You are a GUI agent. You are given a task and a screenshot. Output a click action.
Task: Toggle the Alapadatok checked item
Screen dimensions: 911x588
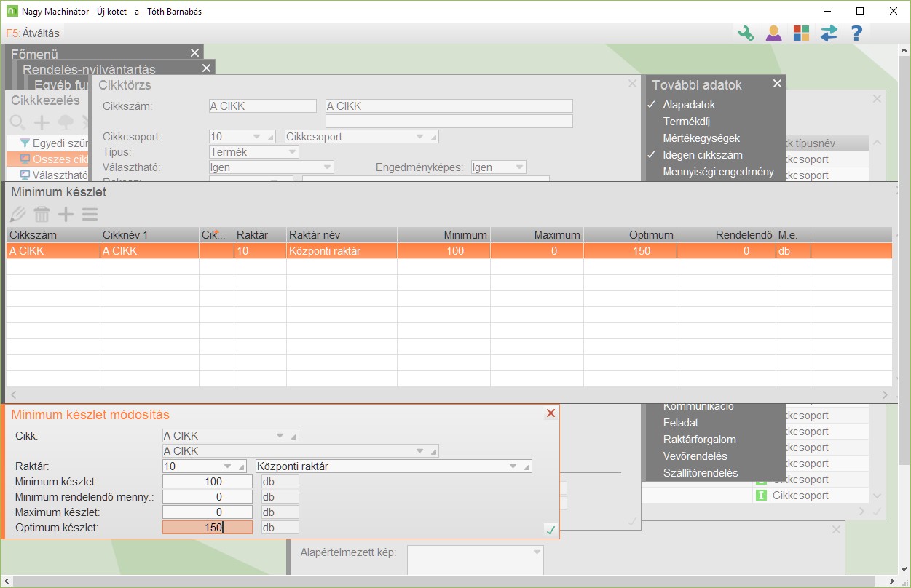689,105
